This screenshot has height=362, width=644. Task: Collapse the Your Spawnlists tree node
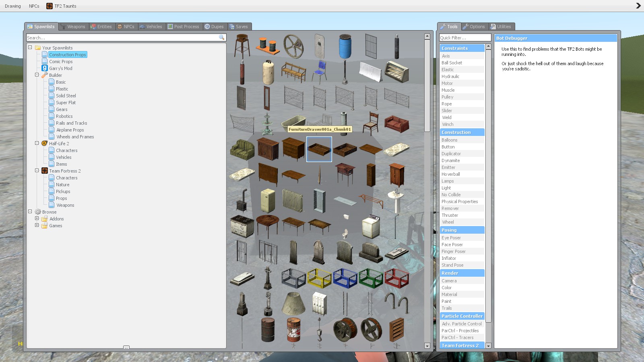coord(30,47)
